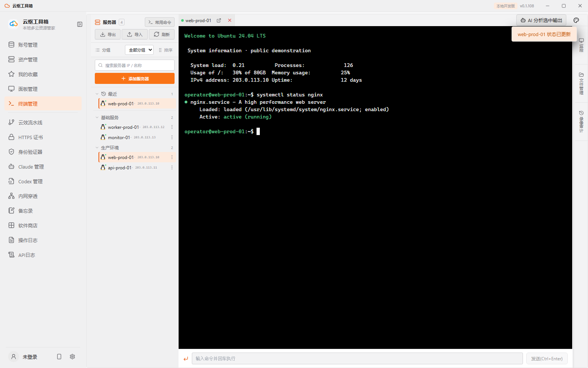Open 操作日志 operation log
The height and width of the screenshot is (368, 588).
pyautogui.click(x=43, y=240)
